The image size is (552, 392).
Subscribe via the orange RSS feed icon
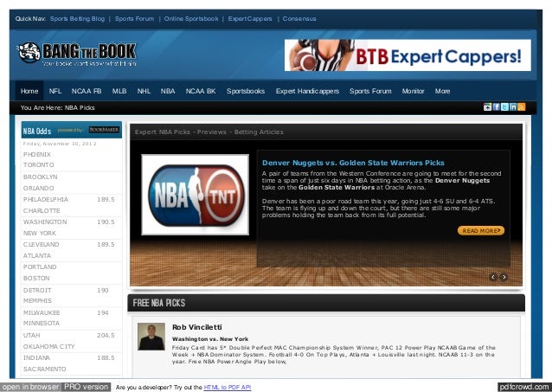(522, 107)
